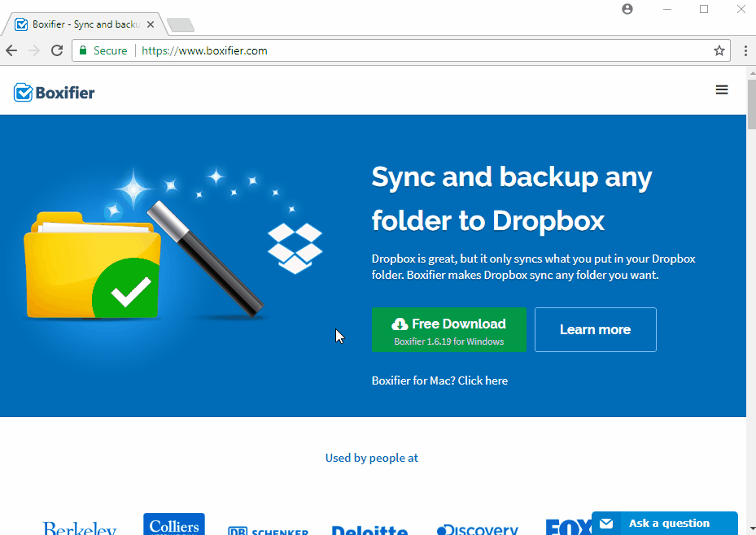Screen dimensions: 756x535
Task: Click the Boxifier logo
Action: click(x=54, y=93)
